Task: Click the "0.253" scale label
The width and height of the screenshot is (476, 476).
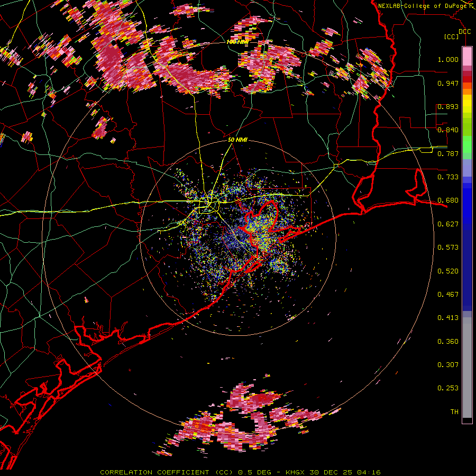Action: pyautogui.click(x=448, y=388)
